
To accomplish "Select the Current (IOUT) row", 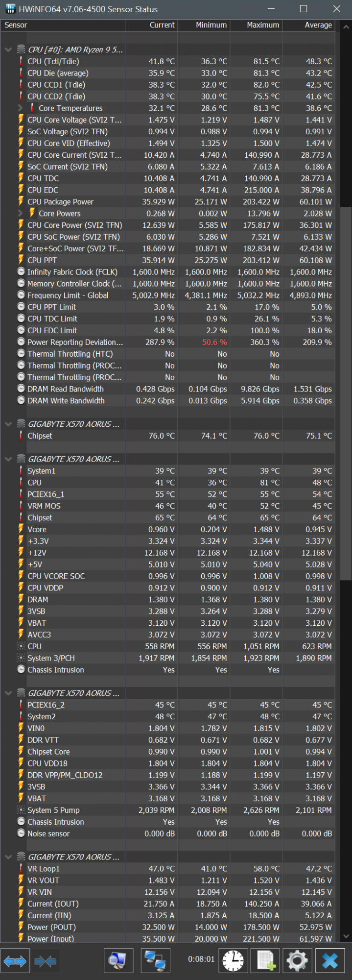I will click(167, 904).
